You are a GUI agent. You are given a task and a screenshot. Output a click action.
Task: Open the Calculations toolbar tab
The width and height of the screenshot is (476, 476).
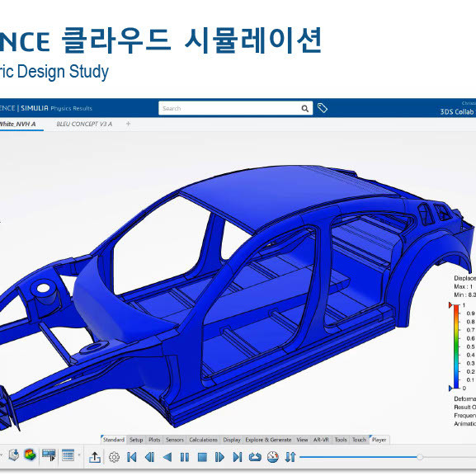tap(203, 440)
